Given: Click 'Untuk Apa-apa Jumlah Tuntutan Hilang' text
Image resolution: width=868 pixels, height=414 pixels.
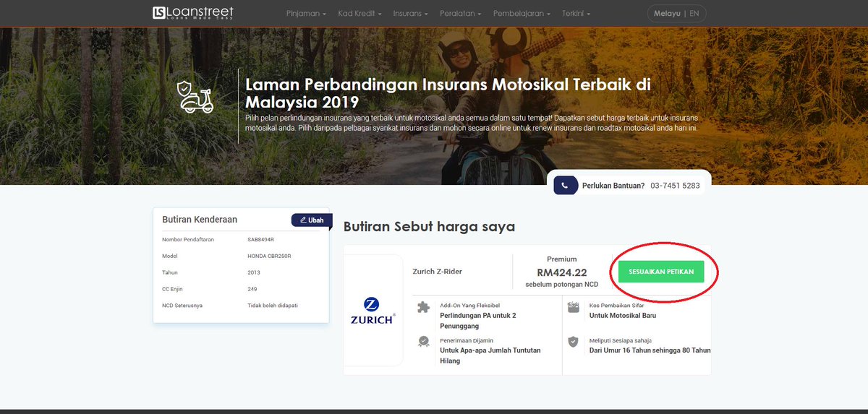Looking at the screenshot, I should (490, 355).
